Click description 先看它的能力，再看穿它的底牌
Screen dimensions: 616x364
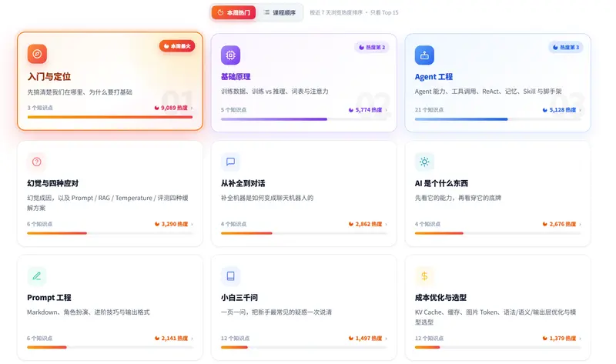click(x=458, y=198)
